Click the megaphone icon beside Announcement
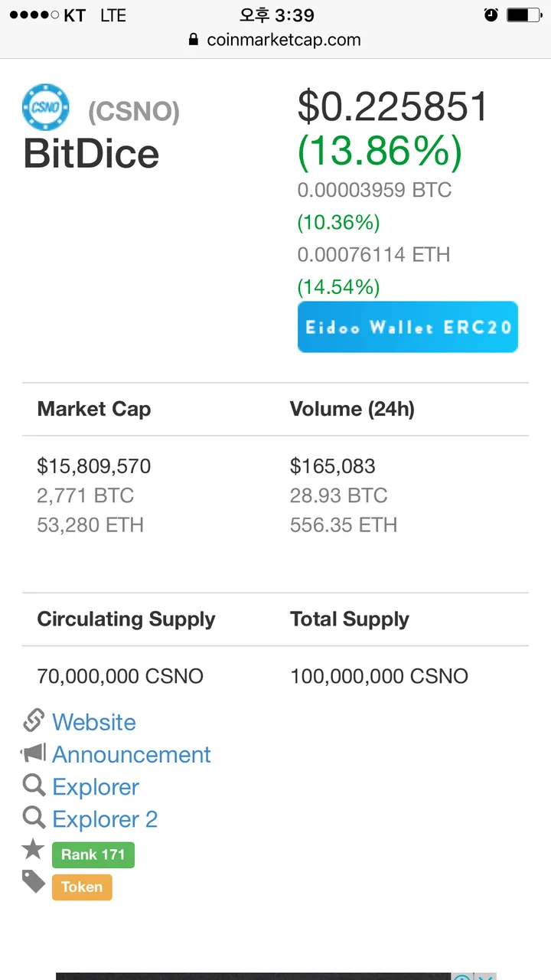 click(x=34, y=754)
